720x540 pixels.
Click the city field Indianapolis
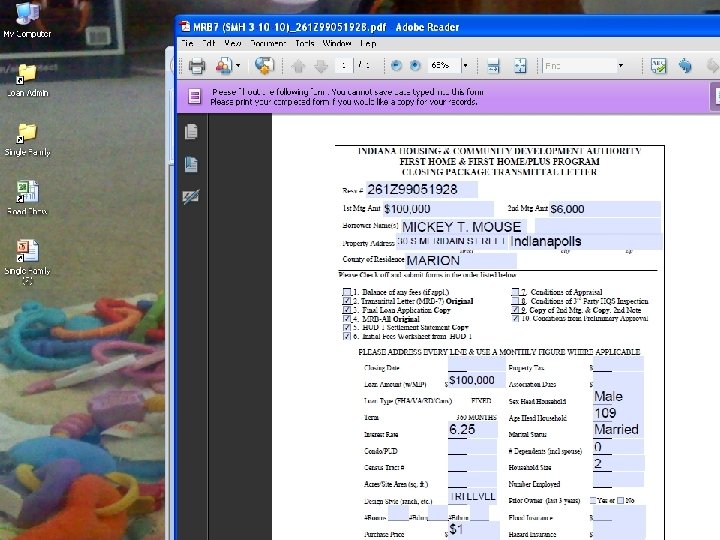pyautogui.click(x=585, y=242)
